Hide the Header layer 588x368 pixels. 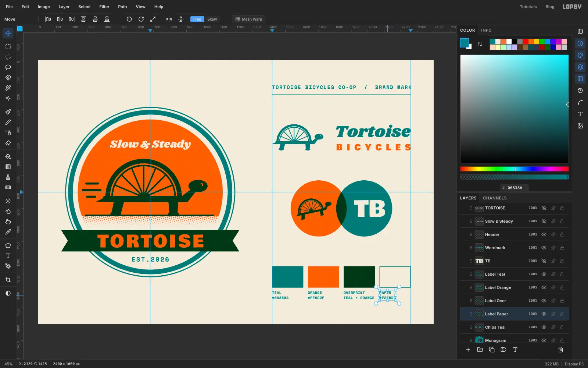[544, 234]
